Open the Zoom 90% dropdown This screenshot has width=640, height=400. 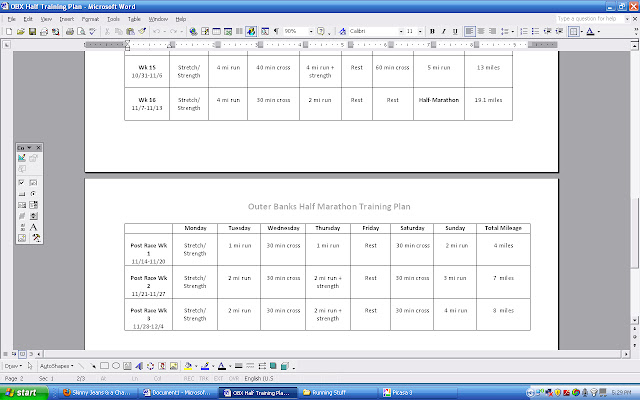(x=311, y=31)
